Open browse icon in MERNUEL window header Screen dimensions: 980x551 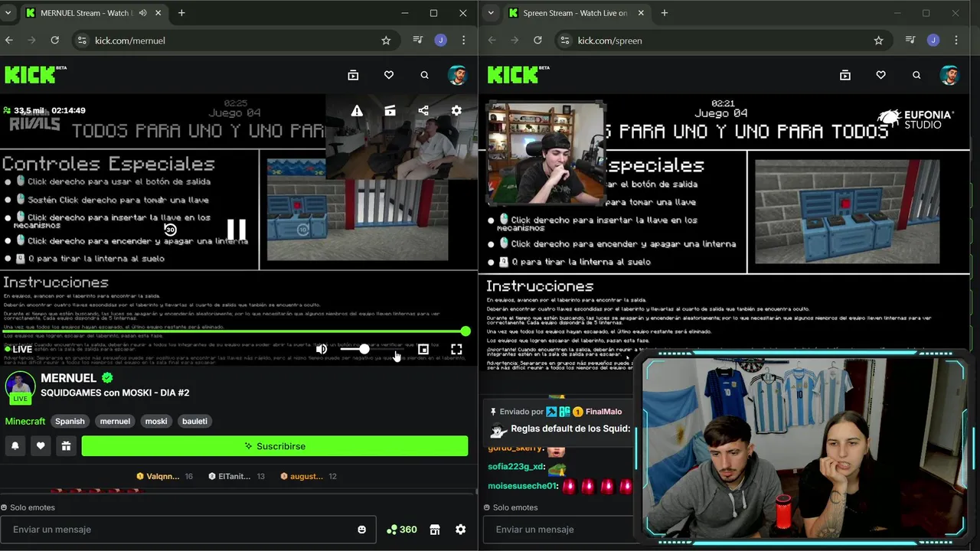pyautogui.click(x=353, y=75)
